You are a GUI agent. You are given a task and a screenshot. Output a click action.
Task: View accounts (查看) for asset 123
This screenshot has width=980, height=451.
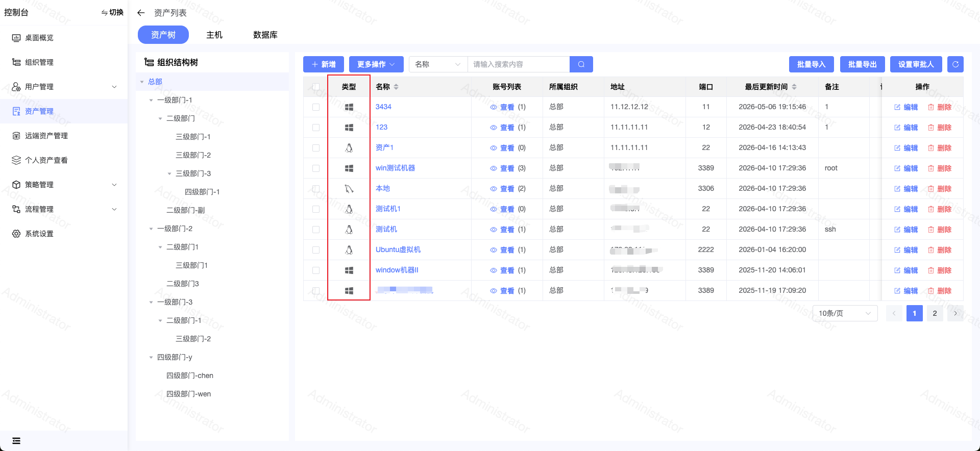point(502,128)
